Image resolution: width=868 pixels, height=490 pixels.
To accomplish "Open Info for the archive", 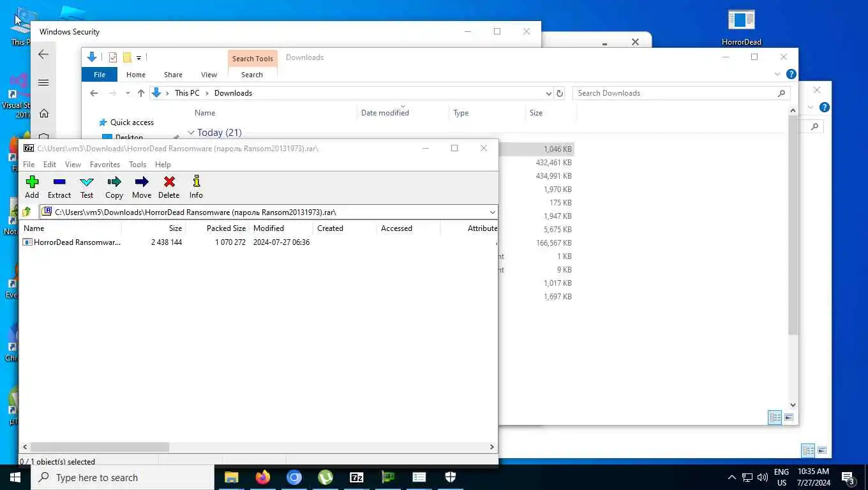I will 196,188.
